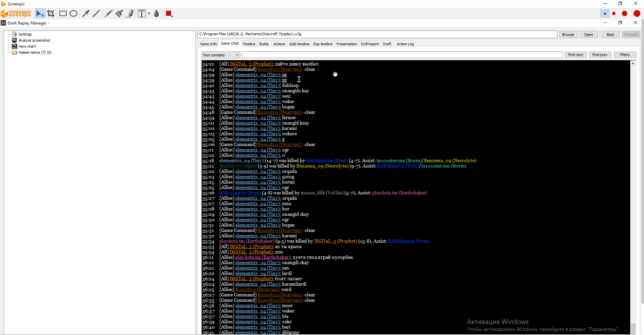Click the Find prev button
The width and height of the screenshot is (644, 335).
tap(600, 55)
